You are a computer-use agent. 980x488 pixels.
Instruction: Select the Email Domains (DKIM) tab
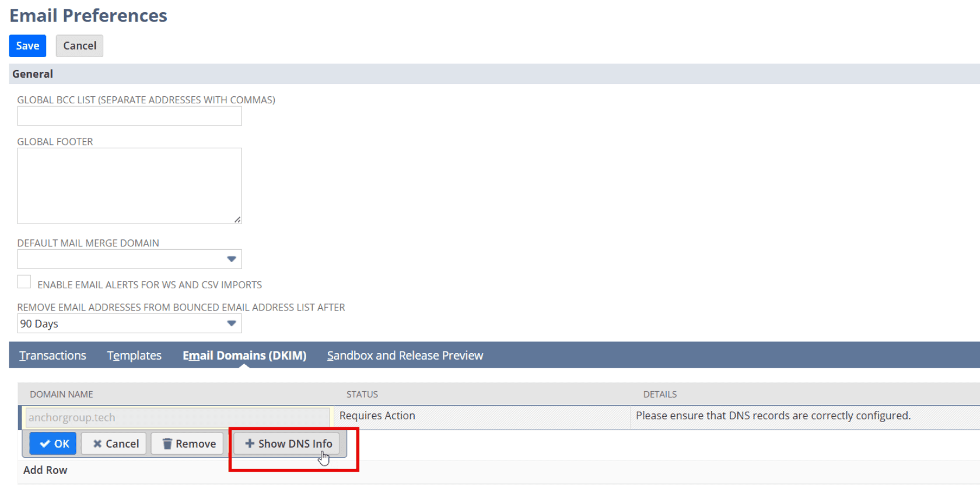(244, 355)
